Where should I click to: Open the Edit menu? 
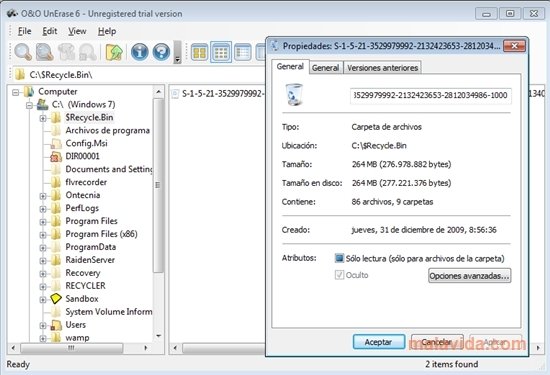click(x=49, y=31)
